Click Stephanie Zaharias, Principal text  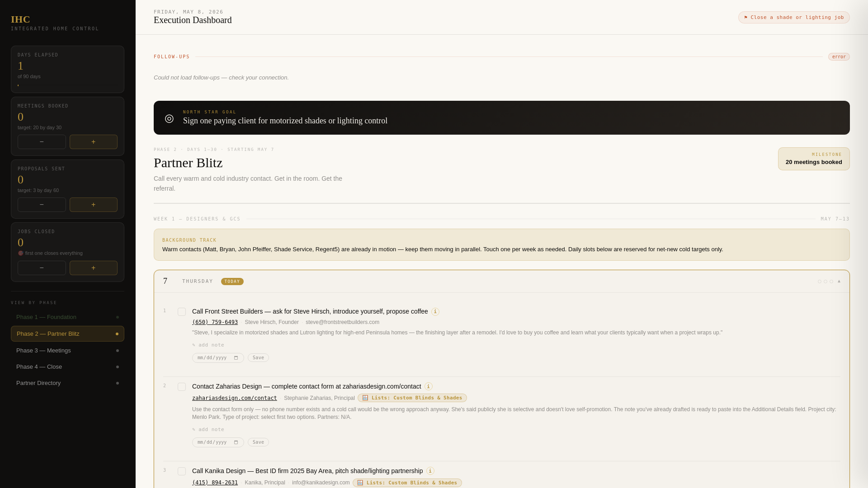[319, 398]
